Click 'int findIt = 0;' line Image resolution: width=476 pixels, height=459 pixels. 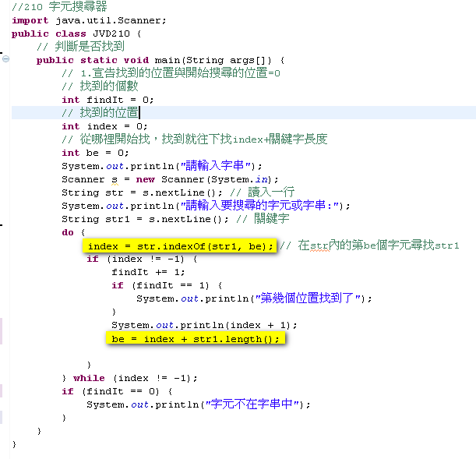(108, 100)
